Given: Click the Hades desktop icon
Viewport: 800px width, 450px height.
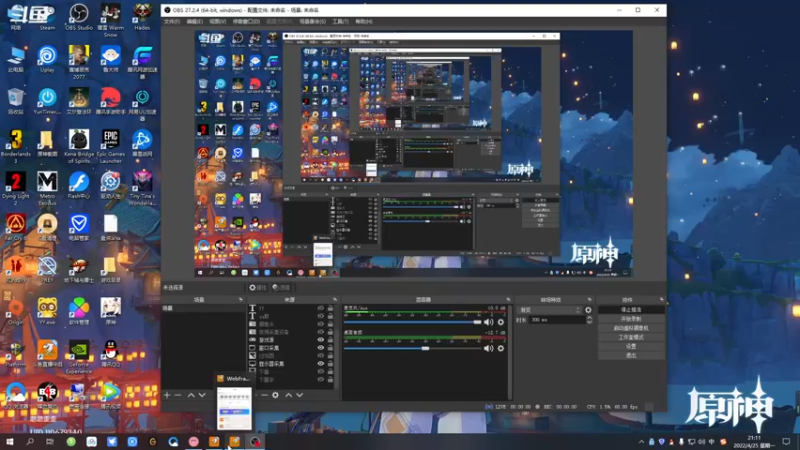Looking at the screenshot, I should click(x=142, y=17).
